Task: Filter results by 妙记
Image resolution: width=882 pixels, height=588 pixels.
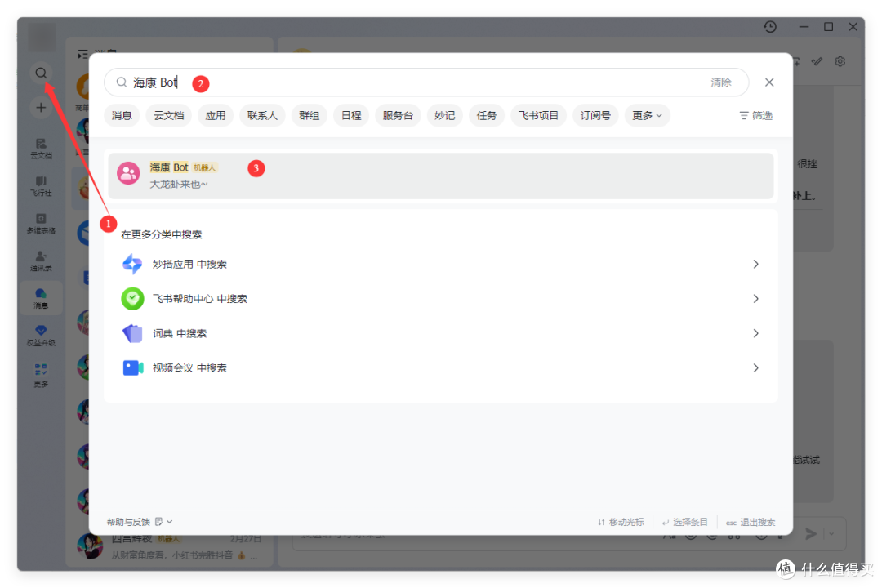Action: click(444, 115)
